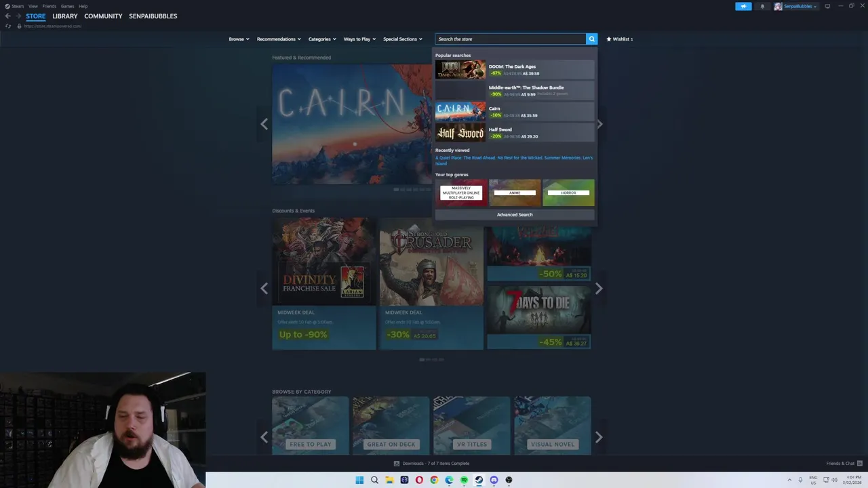Open recently viewed A Quiet Place: The Road Ahead
The height and width of the screenshot is (488, 868).
[x=465, y=158]
